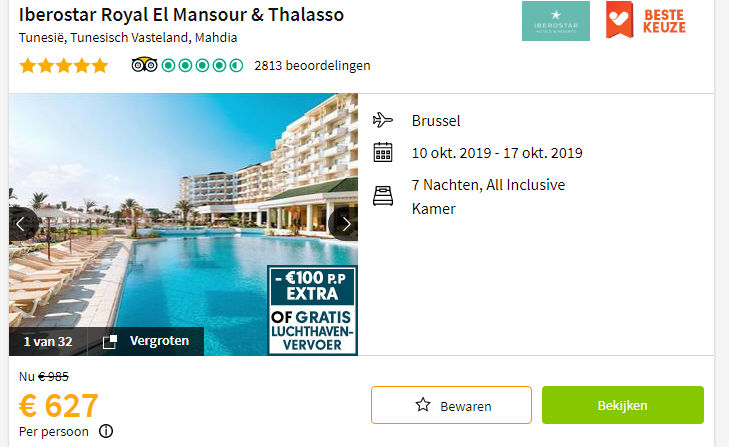Click the Iberostar brand logo
The image size is (729, 447).
click(x=556, y=21)
